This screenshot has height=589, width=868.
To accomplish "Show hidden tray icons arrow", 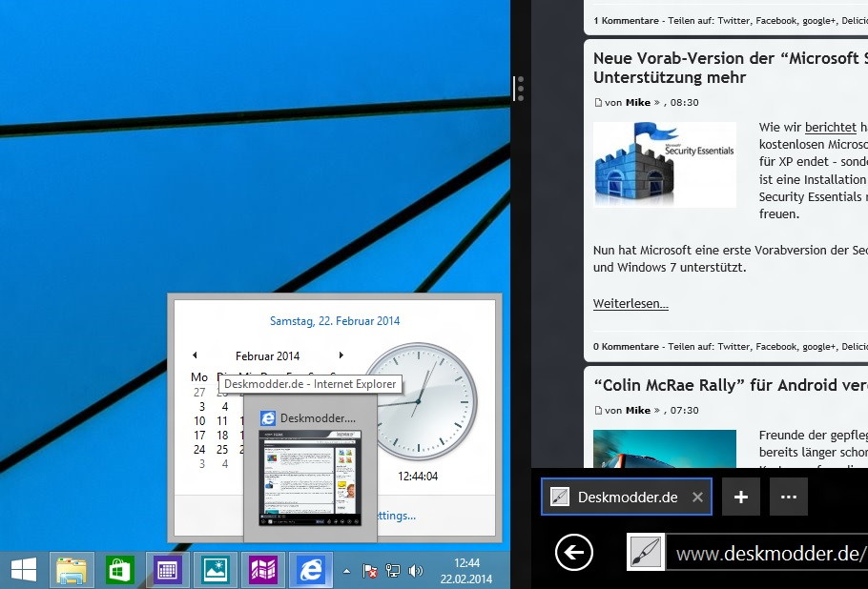I will click(x=346, y=571).
